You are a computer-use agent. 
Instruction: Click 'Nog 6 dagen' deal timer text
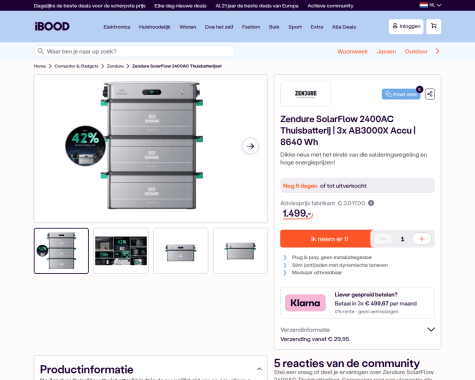coord(300,186)
